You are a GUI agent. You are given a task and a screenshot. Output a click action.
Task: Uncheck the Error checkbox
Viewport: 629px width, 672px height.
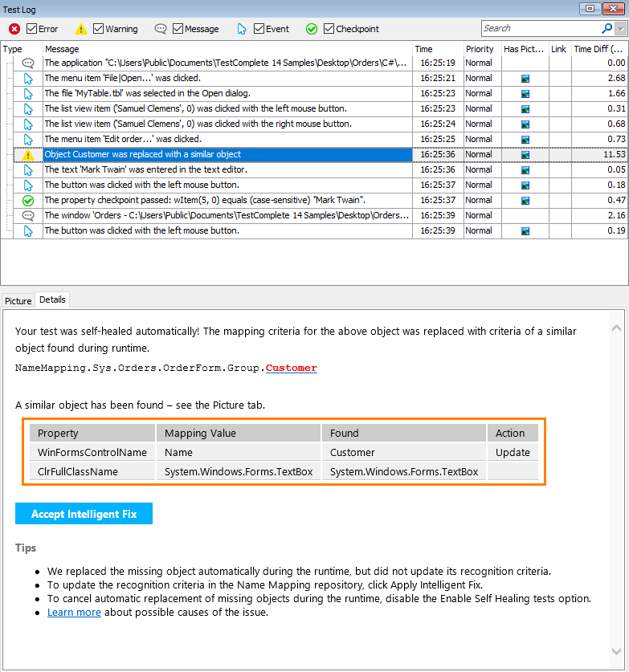32,29
